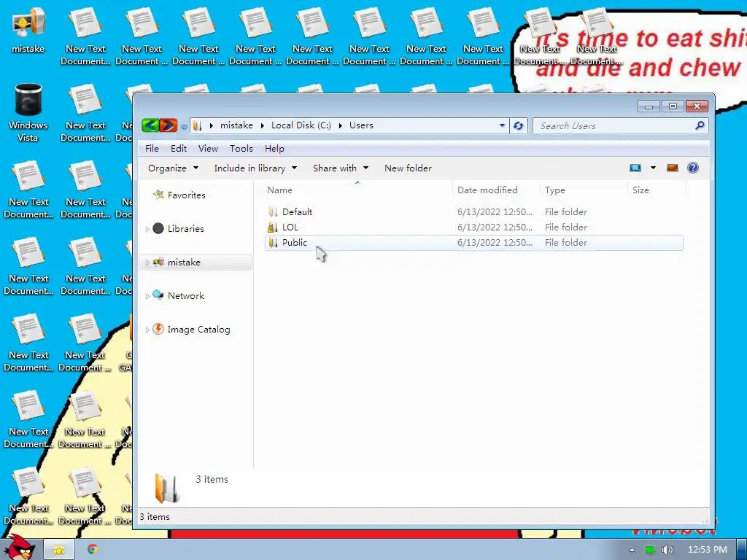Click Local Disk (C:) breadcrumb
Image resolution: width=747 pixels, height=560 pixels.
301,125
